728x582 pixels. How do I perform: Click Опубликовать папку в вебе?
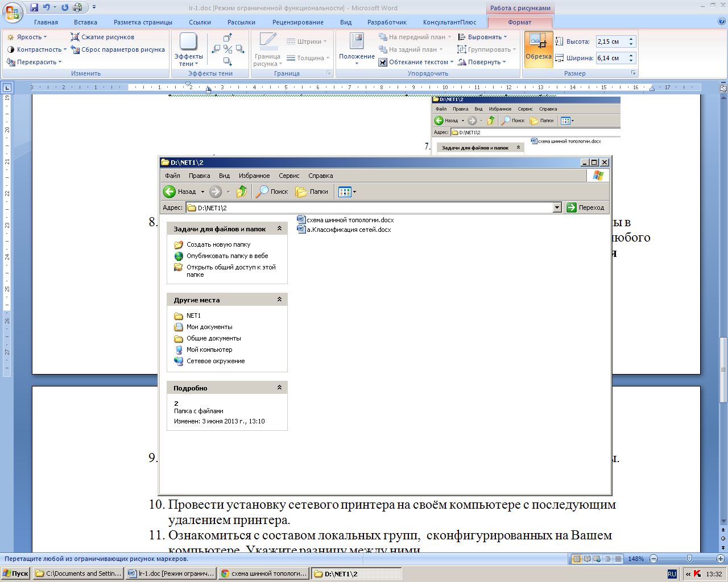[x=227, y=256]
